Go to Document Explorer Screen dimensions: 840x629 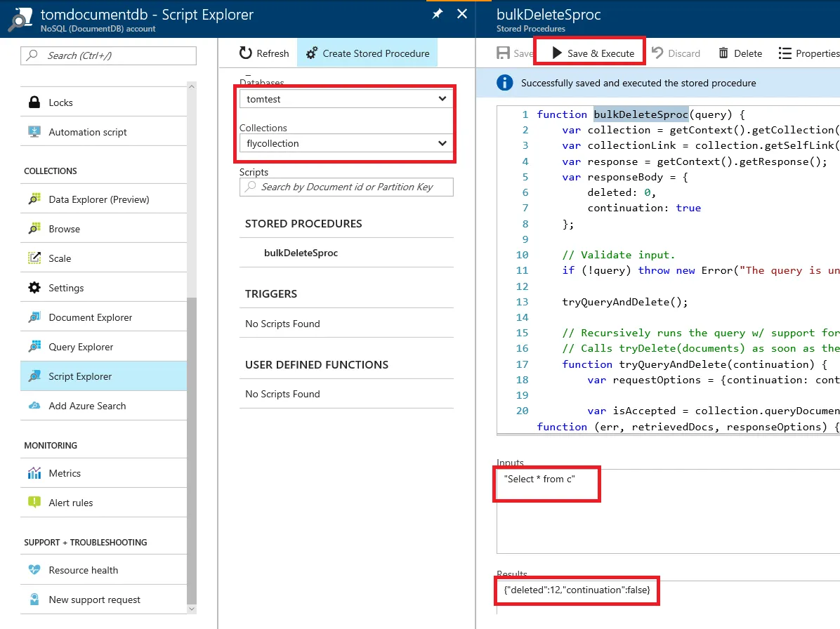pyautogui.click(x=103, y=317)
